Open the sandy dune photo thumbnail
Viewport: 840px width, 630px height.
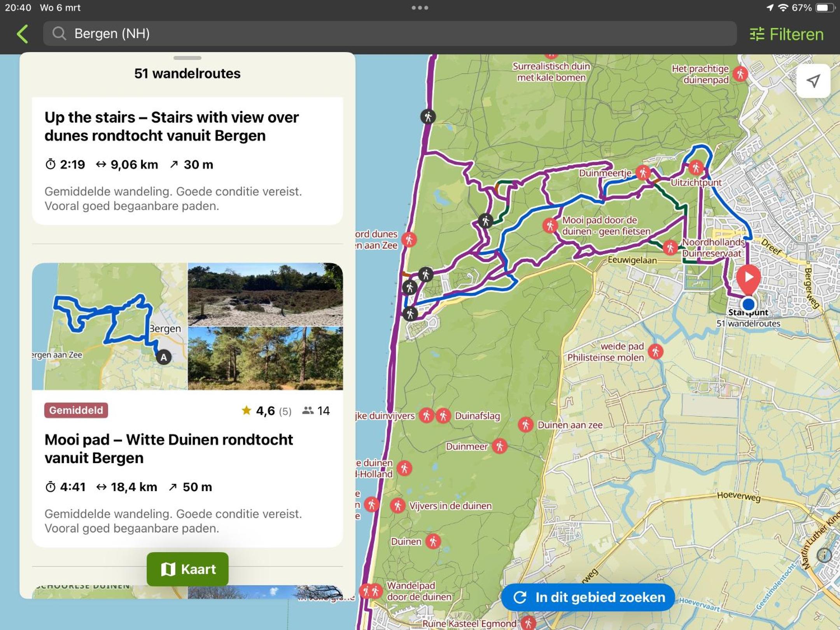point(265,294)
